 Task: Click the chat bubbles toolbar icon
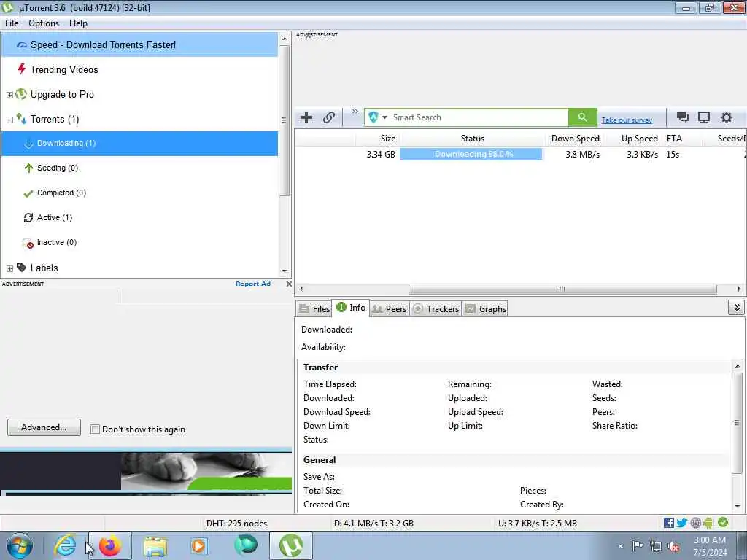click(682, 117)
